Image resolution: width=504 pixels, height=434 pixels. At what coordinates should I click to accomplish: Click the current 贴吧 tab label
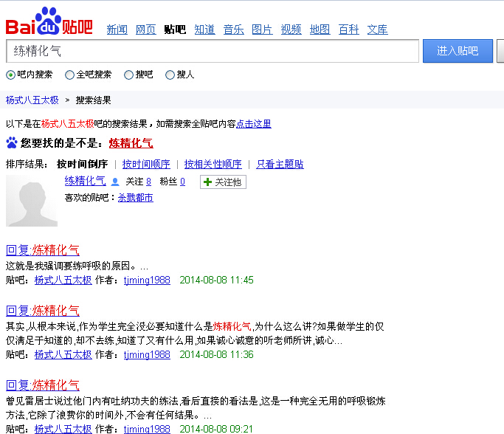point(175,30)
